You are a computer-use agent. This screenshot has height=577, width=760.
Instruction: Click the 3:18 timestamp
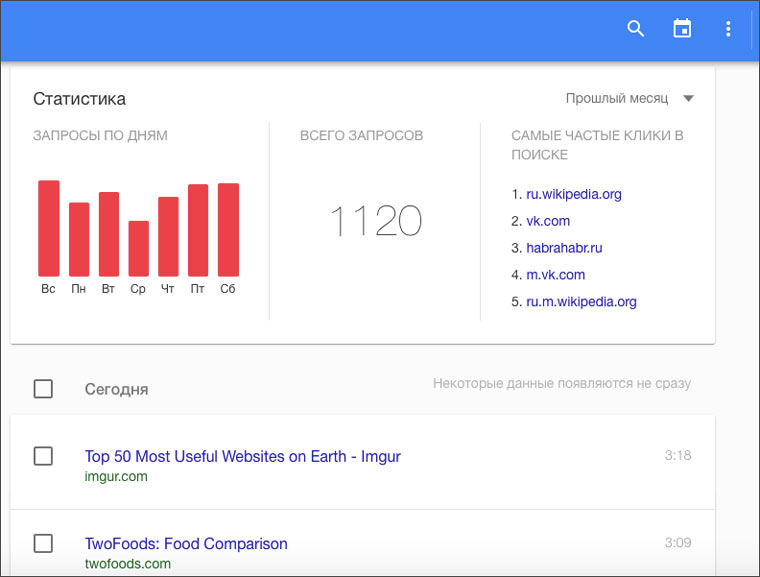coord(678,455)
